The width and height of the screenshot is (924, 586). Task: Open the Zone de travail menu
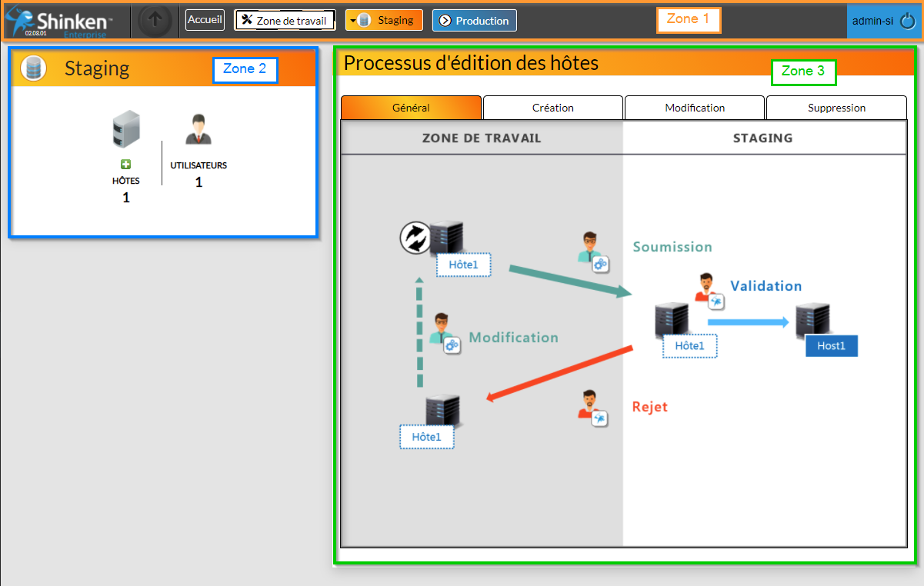pyautogui.click(x=284, y=21)
